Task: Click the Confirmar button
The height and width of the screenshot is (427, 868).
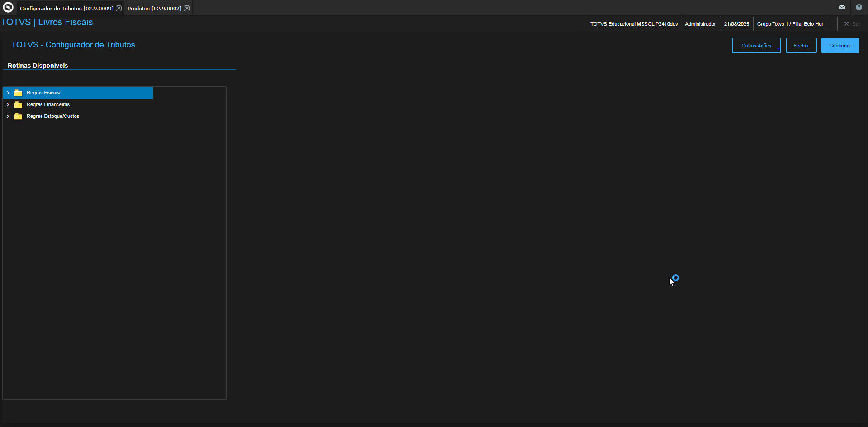Action: click(x=840, y=46)
